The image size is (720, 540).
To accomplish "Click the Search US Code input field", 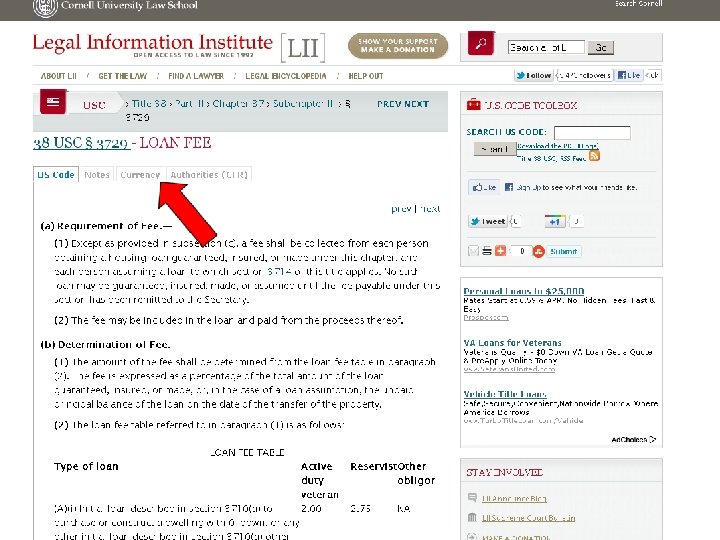I will click(x=592, y=133).
